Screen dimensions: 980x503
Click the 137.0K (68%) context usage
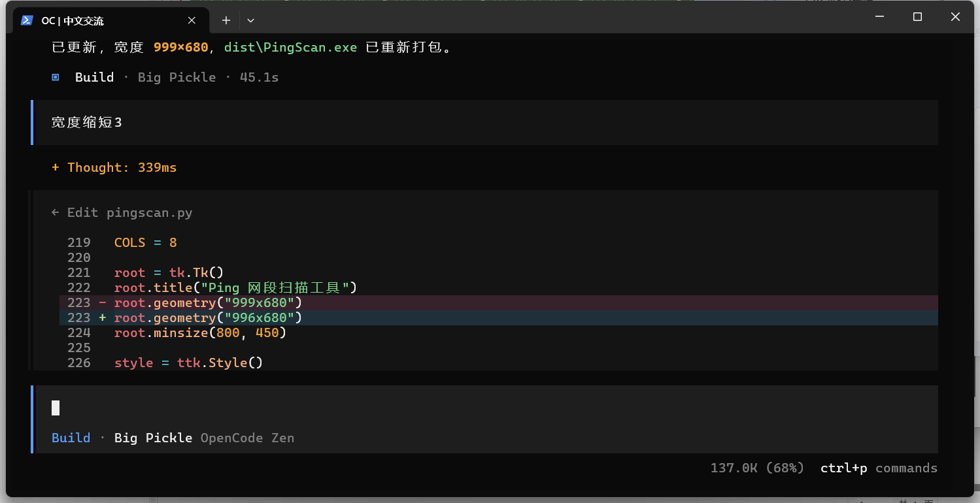[757, 468]
